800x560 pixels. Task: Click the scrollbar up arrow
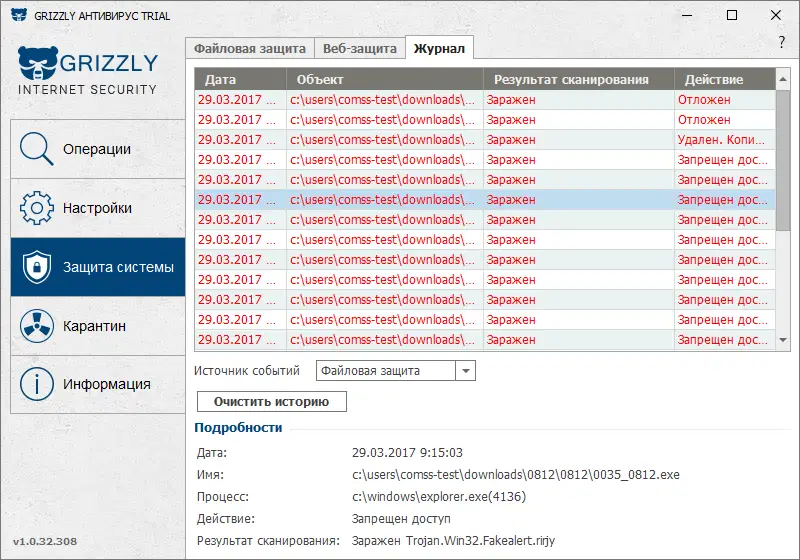783,80
